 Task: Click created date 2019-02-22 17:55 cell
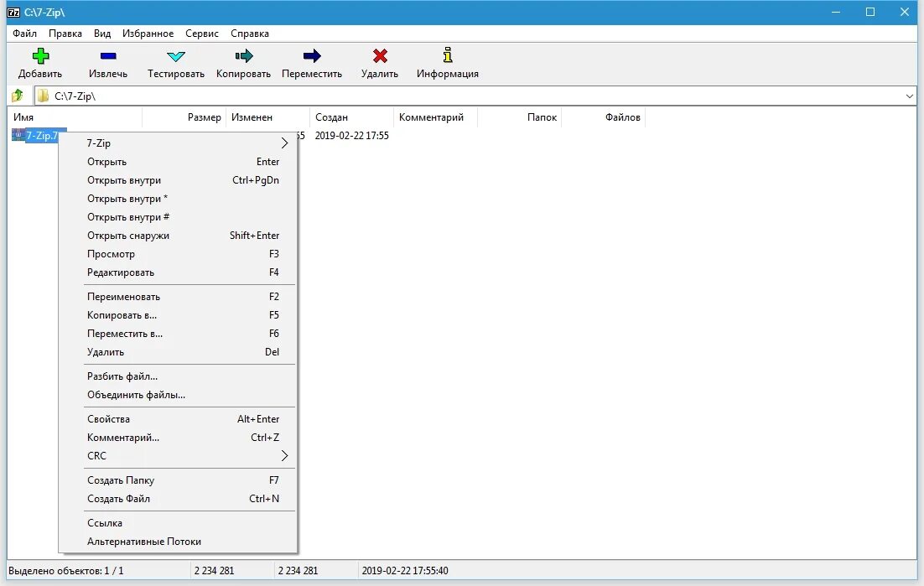coord(352,136)
